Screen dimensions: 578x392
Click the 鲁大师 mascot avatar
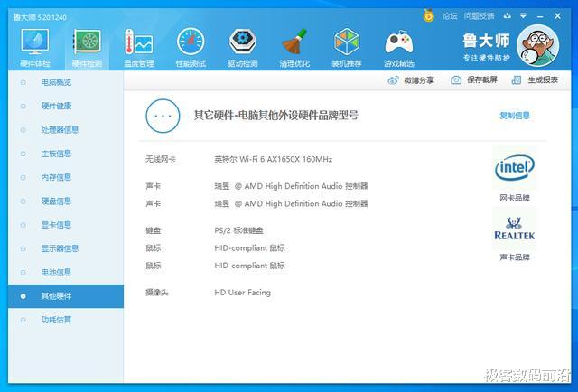pos(538,46)
